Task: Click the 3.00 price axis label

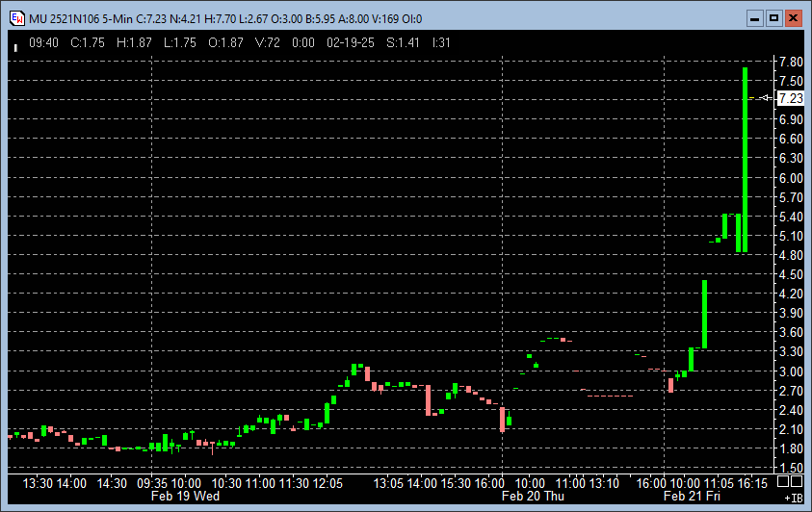Action: (x=791, y=371)
